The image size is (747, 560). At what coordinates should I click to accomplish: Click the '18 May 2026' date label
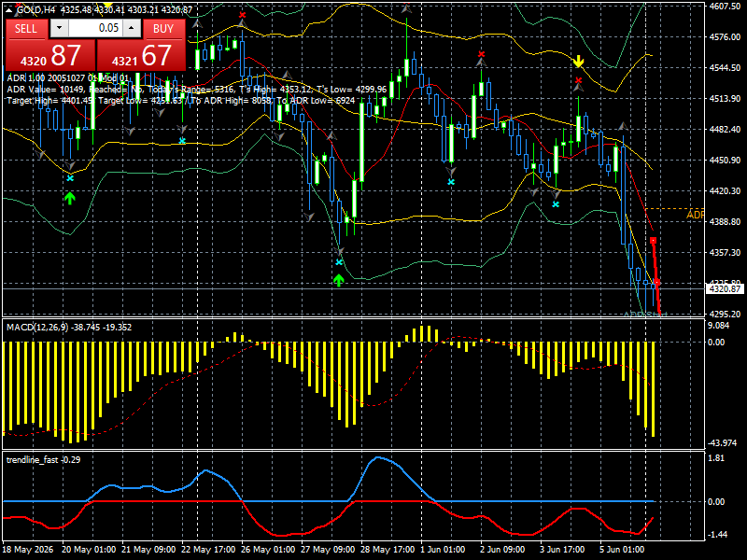click(x=28, y=550)
